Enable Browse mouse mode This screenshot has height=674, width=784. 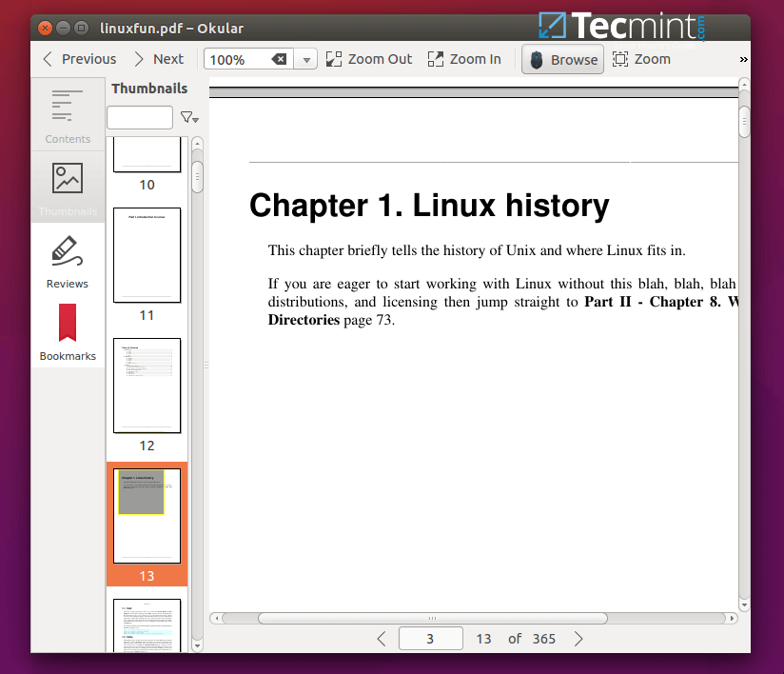point(561,59)
